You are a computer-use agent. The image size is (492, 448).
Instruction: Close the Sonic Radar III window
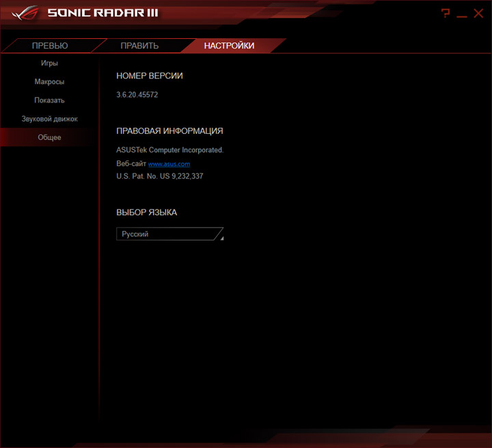pyautogui.click(x=478, y=13)
